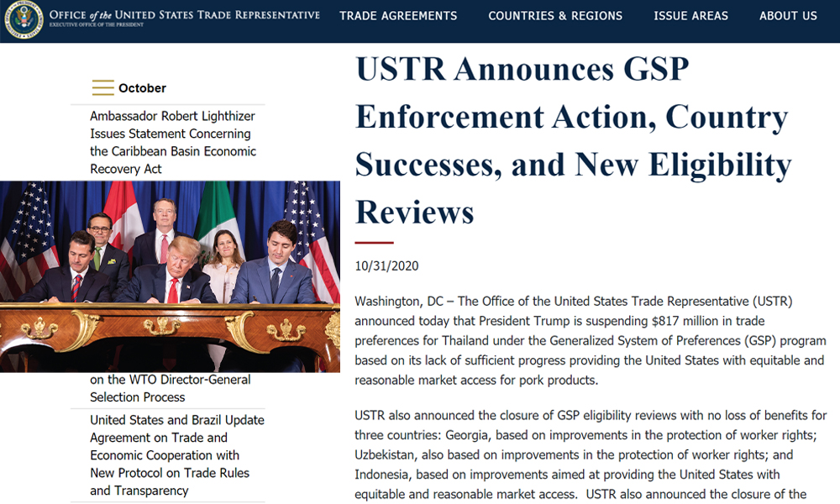Open the Trade Agreements menu

[398, 16]
